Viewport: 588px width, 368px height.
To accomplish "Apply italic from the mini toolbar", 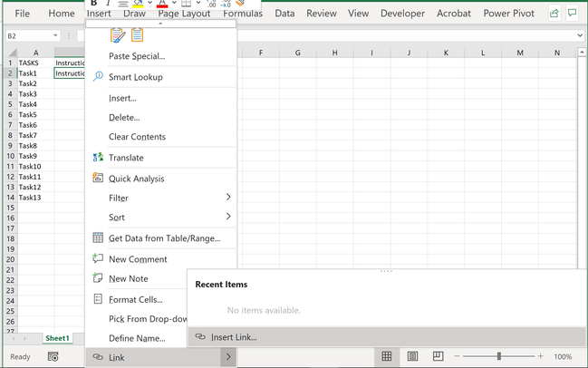I will [108, 3].
